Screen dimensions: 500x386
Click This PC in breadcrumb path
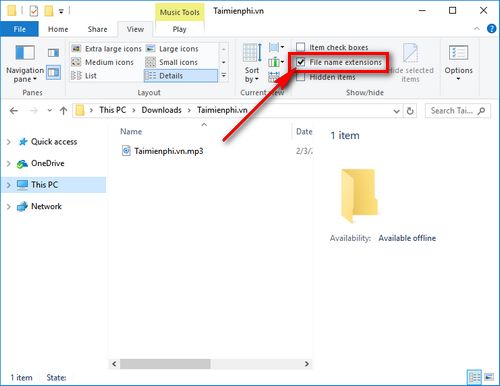pos(112,110)
